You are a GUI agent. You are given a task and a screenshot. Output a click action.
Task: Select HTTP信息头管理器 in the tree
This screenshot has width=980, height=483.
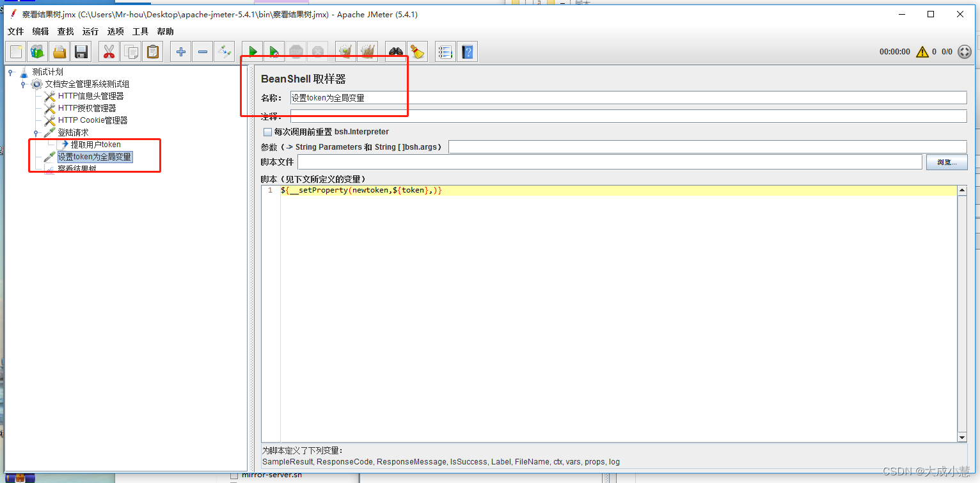(91, 96)
